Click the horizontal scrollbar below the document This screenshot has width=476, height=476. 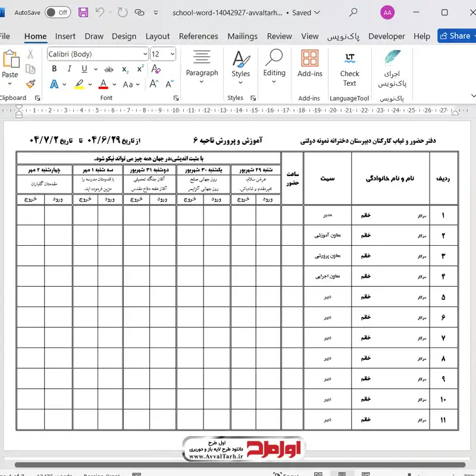click(238, 465)
